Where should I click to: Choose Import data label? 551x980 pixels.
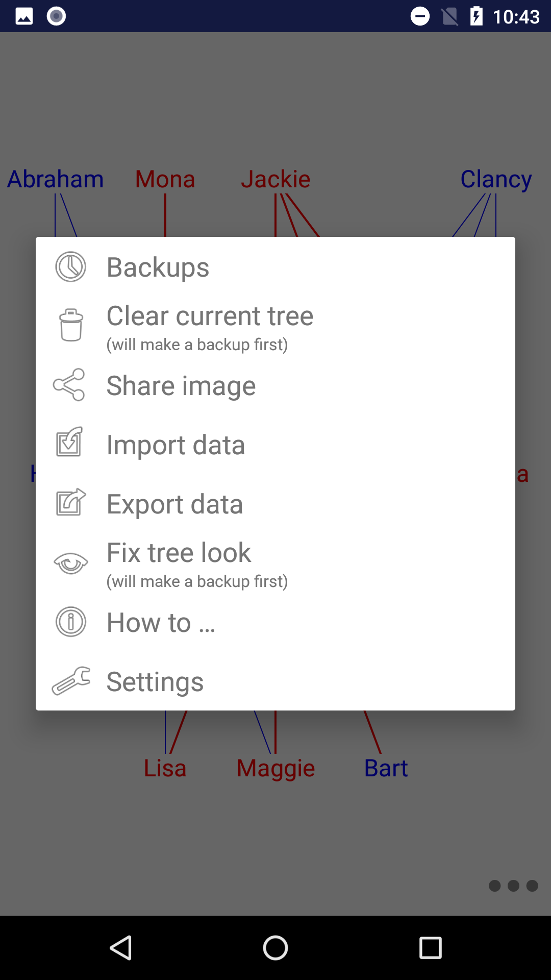pos(176,445)
